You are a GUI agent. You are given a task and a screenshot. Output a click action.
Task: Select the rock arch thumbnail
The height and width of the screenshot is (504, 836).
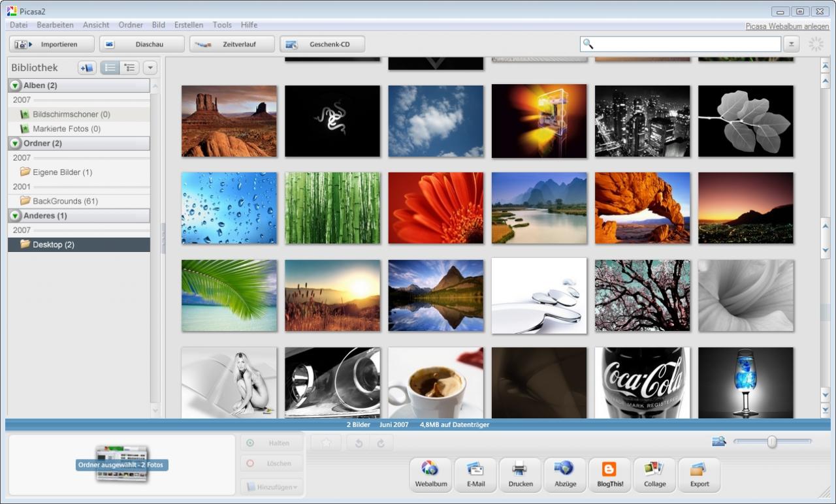(643, 208)
